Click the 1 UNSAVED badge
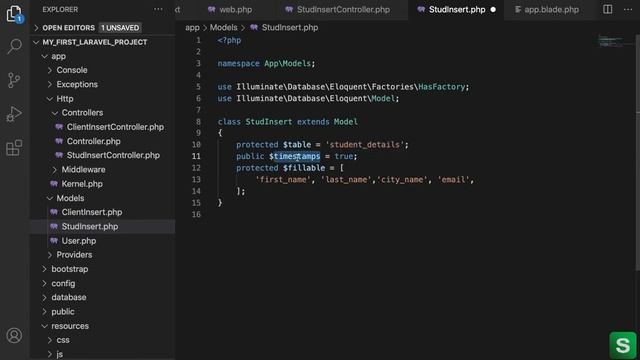The width and height of the screenshot is (640, 360). pos(120,28)
